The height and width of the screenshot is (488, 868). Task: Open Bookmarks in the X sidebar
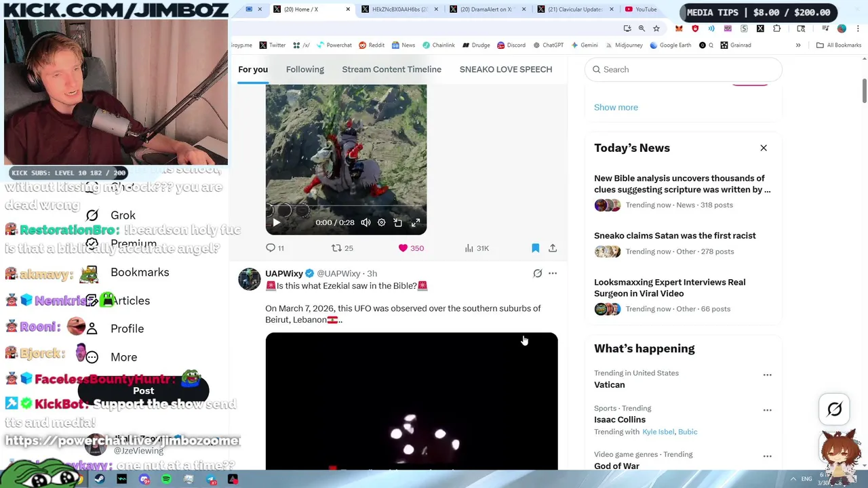point(140,272)
